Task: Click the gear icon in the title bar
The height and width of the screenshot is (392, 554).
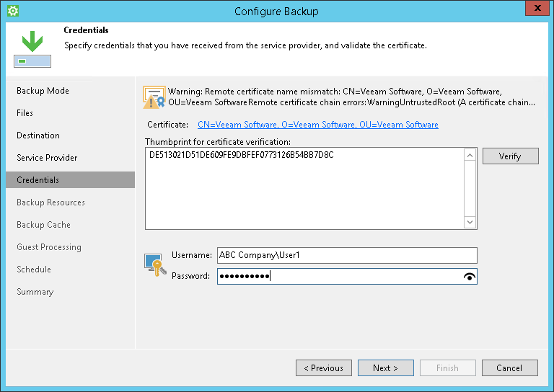Action: [x=12, y=11]
